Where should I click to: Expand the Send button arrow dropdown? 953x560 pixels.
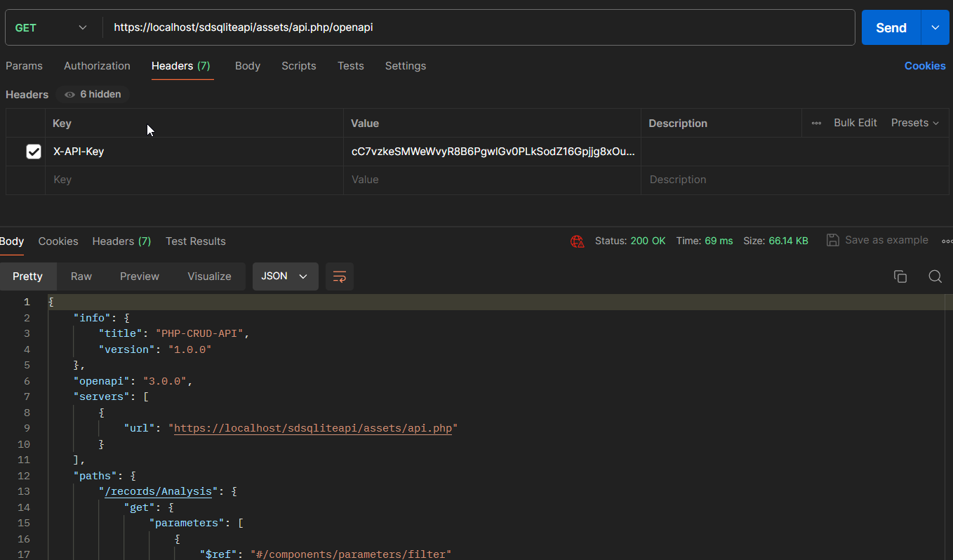click(x=935, y=28)
